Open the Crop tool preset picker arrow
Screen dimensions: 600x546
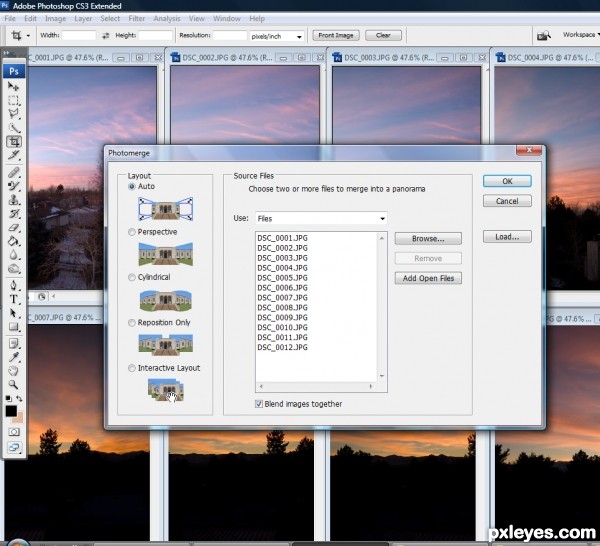pyautogui.click(x=28, y=36)
